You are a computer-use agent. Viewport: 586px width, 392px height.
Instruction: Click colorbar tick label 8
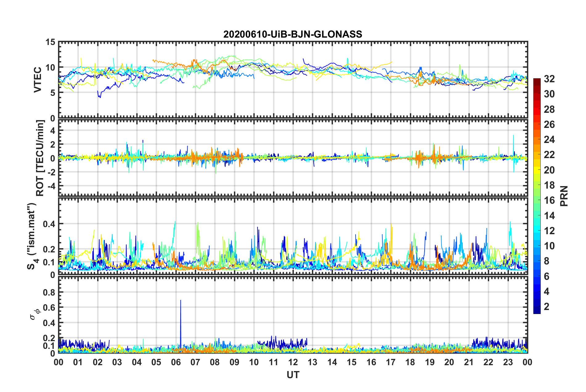pyautogui.click(x=547, y=261)
